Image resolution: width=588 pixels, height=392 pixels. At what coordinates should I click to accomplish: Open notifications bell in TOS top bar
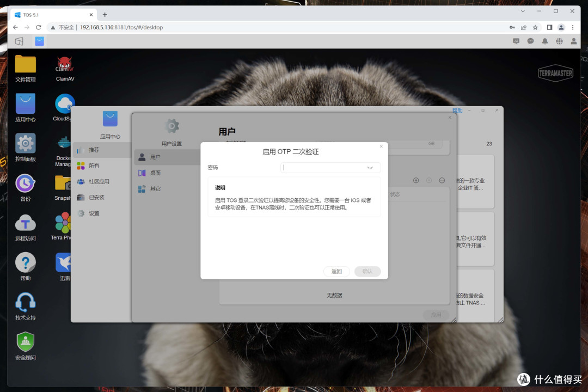pos(545,41)
